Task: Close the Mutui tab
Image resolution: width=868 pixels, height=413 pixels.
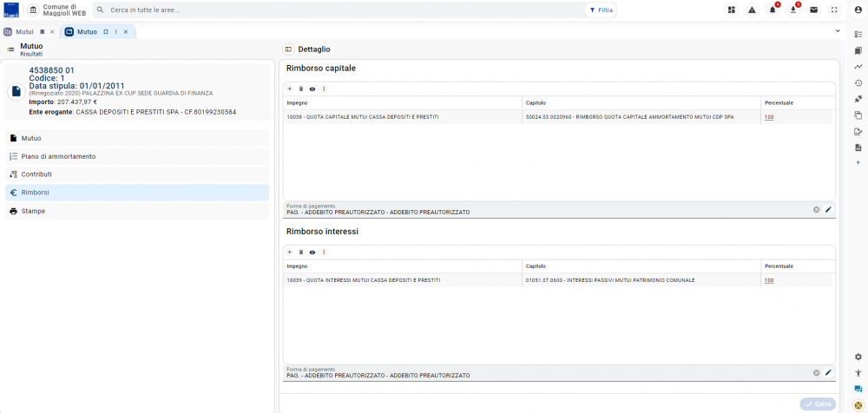Action: 52,32
